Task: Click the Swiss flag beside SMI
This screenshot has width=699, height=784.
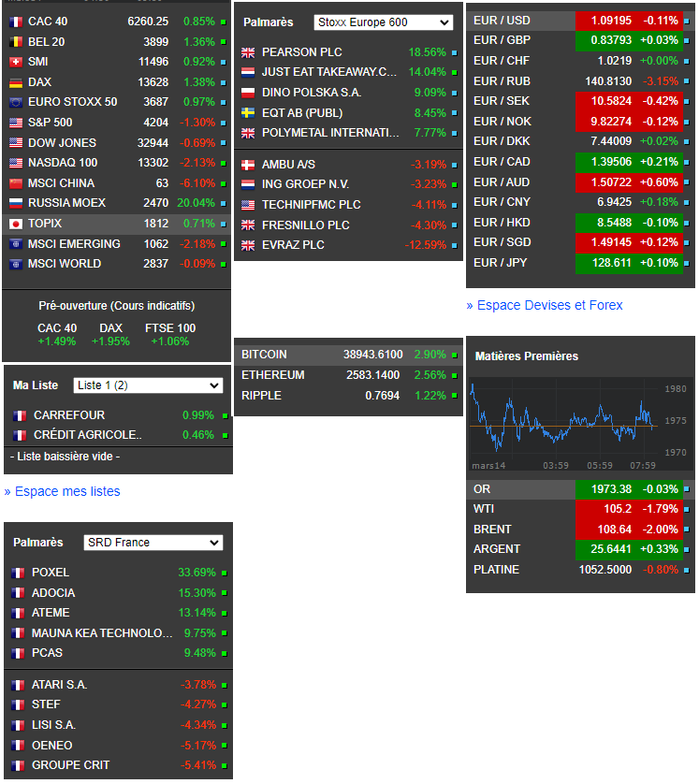Action: pyautogui.click(x=16, y=62)
